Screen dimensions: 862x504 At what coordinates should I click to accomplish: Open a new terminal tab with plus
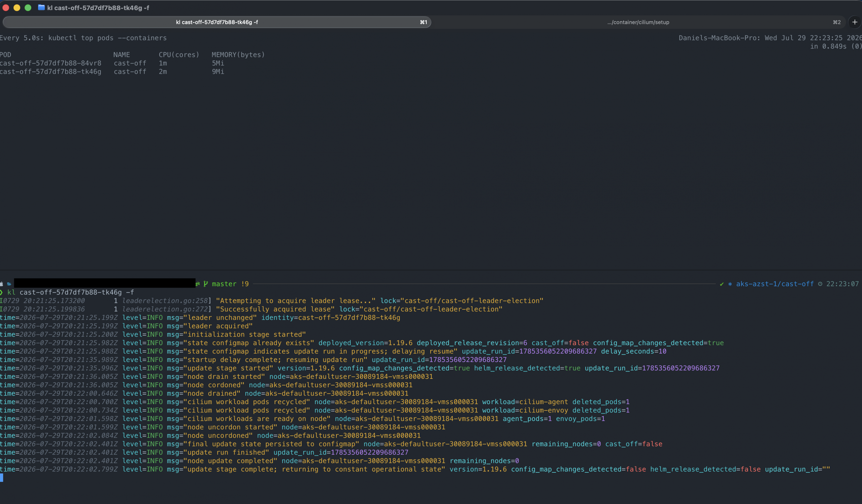click(855, 22)
